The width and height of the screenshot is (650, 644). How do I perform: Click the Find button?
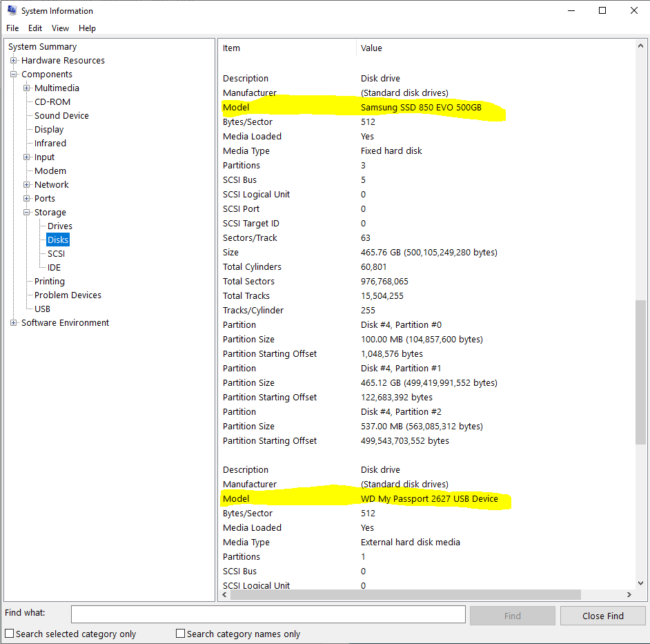point(513,616)
